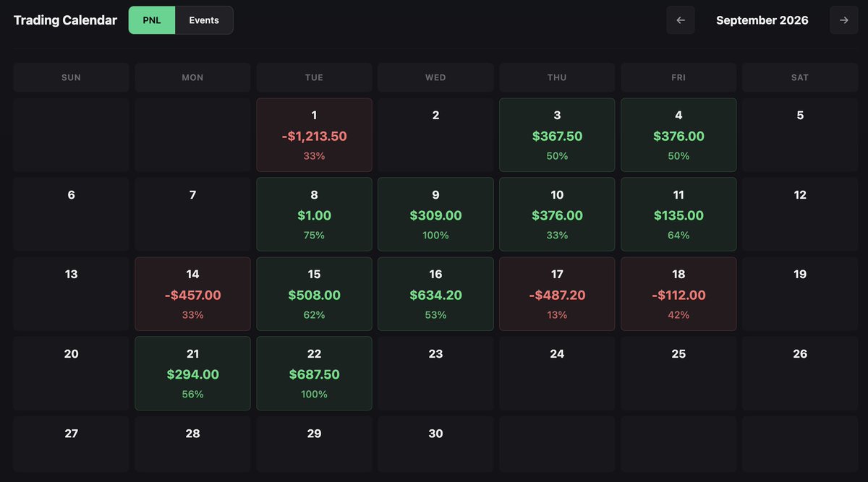This screenshot has width=868, height=482.
Task: Select day 16 with $634.20 profit
Action: click(x=435, y=294)
